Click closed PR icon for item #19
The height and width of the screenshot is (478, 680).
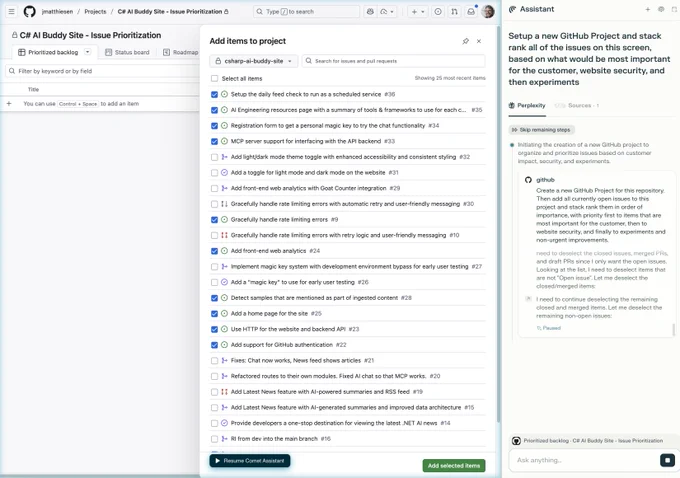pos(224,392)
